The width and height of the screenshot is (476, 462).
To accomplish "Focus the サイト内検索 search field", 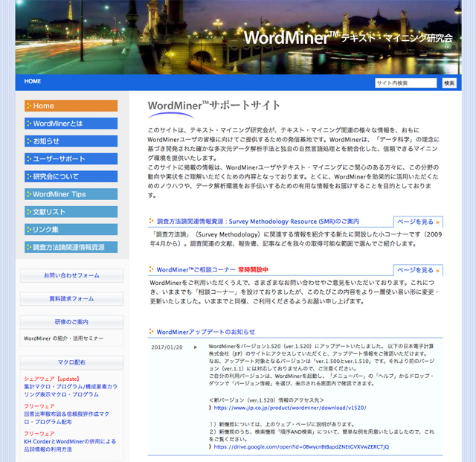I will point(405,83).
